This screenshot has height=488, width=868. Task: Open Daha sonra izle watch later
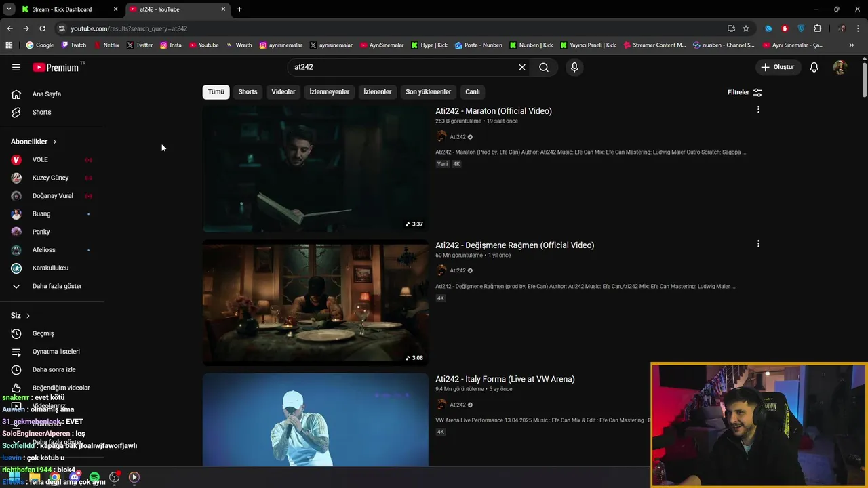point(52,370)
